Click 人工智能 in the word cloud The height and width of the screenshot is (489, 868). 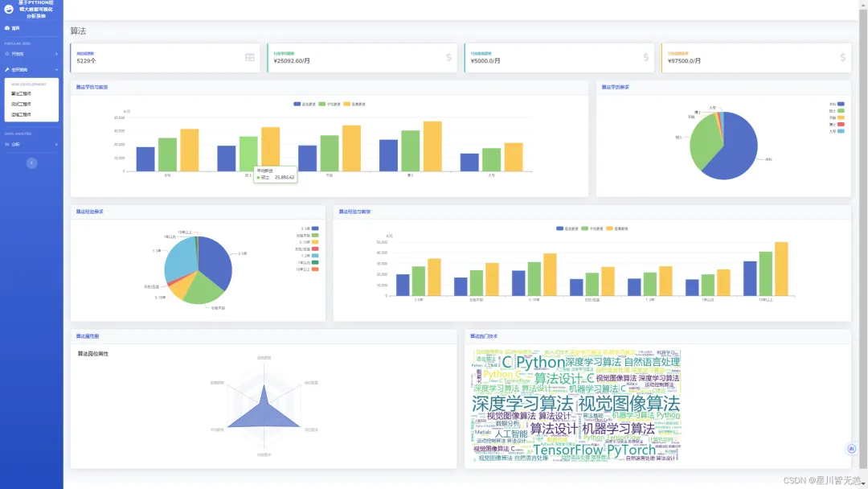click(511, 434)
